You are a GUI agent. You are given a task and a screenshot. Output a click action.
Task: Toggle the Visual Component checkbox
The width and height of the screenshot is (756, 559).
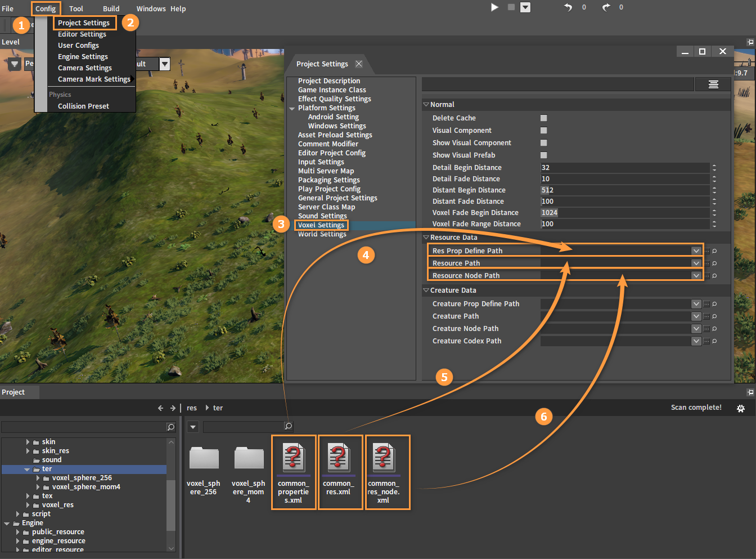coord(543,131)
